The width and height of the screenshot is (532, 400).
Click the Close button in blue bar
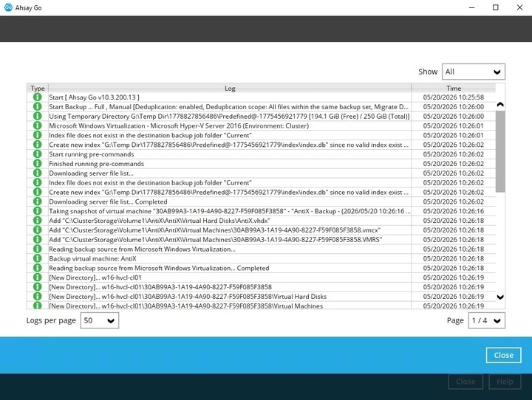(x=503, y=355)
